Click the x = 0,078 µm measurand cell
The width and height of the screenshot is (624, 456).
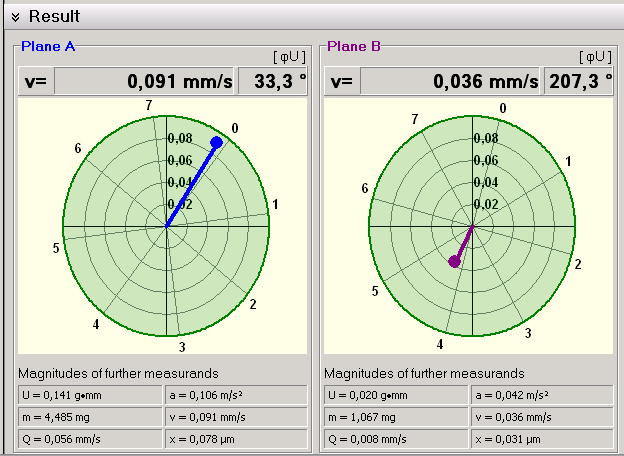236,436
